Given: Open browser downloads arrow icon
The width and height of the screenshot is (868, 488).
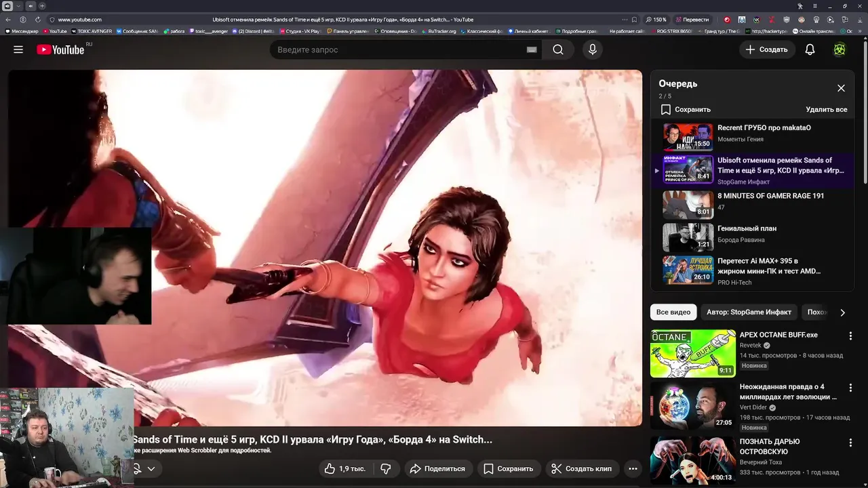Looking at the screenshot, I should click(x=859, y=20).
